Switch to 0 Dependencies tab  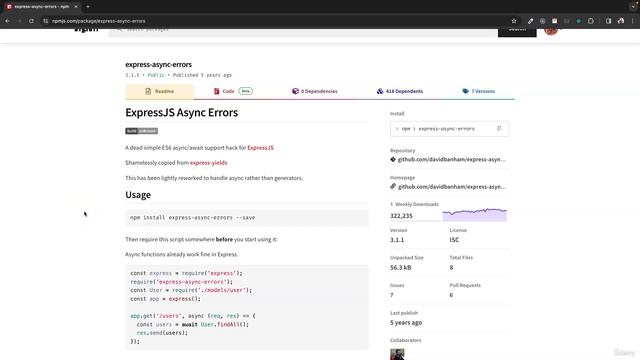click(315, 91)
